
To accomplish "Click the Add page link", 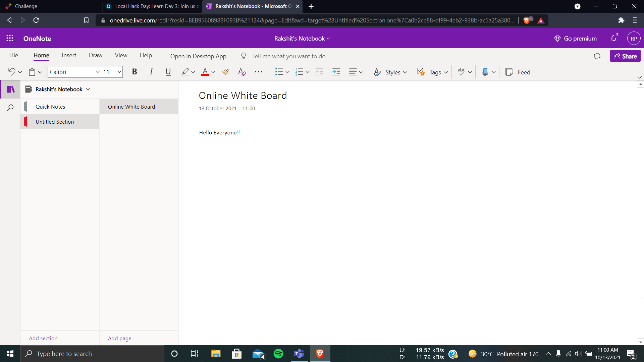I will pos(119,338).
